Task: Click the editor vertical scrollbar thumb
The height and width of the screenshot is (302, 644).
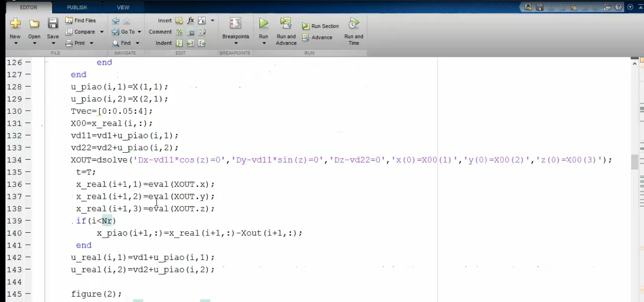Action: [x=635, y=162]
